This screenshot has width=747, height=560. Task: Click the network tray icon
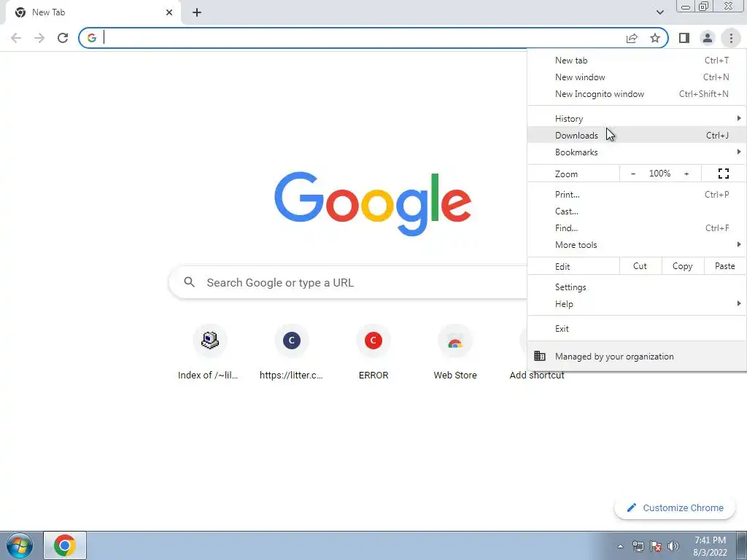coord(638,546)
